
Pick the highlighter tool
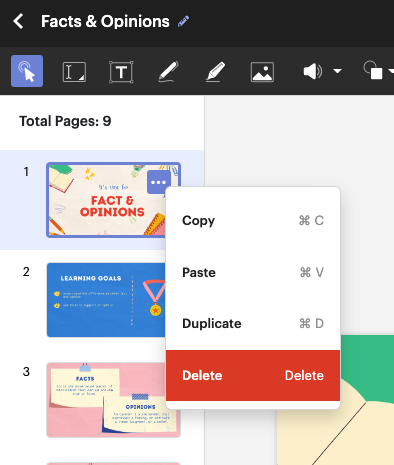(x=215, y=71)
